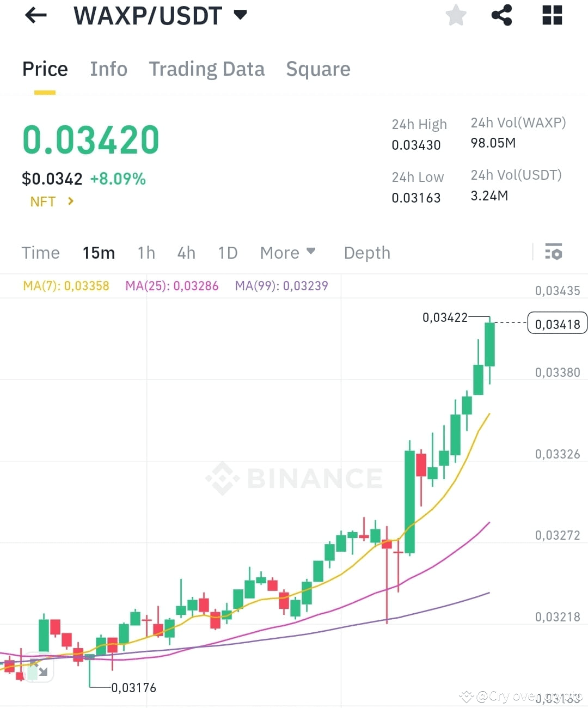The image size is (588, 708).
Task: Expand the chart with fullscreen icon
Action: (x=39, y=668)
